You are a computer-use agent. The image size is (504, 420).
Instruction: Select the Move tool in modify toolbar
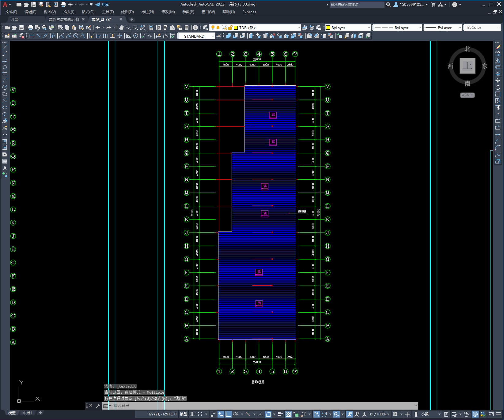coord(498,81)
